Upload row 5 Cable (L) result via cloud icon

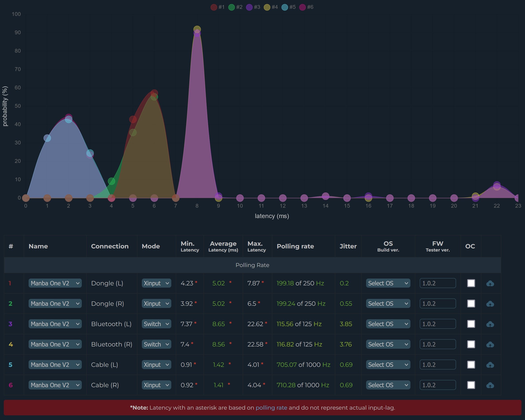click(x=490, y=365)
